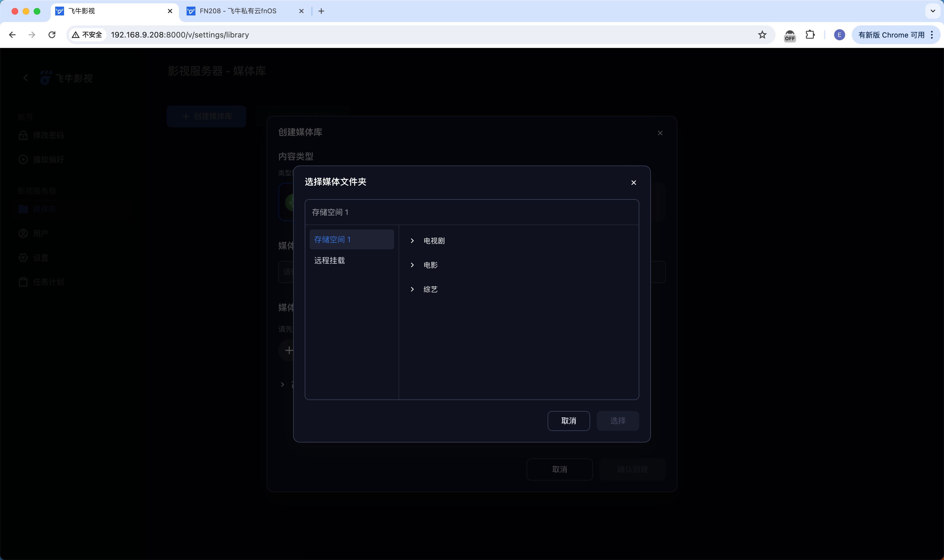Screen dimensions: 944x560
Task: Reload the page
Action: [x=52, y=35]
